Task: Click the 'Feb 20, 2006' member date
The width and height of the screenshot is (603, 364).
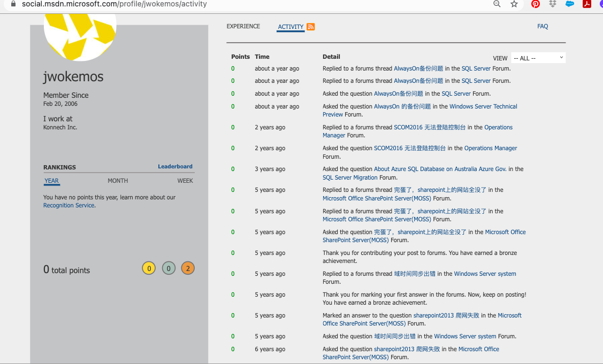Action: point(60,104)
